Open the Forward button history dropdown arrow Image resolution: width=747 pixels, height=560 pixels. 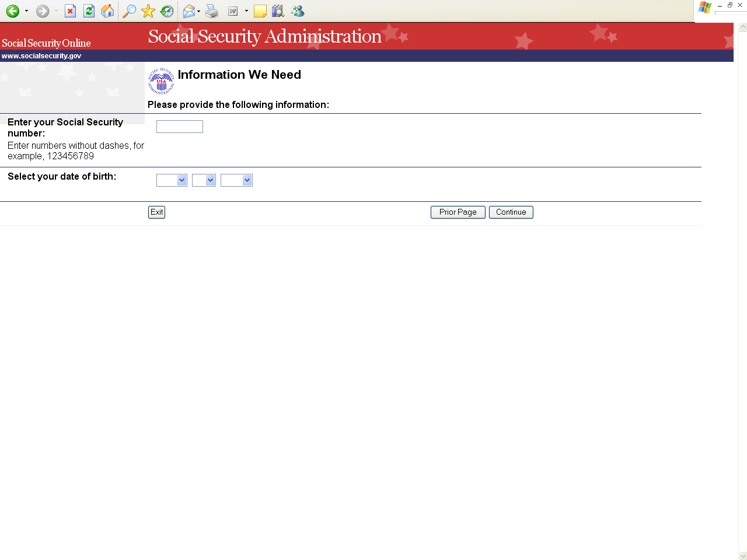56,11
